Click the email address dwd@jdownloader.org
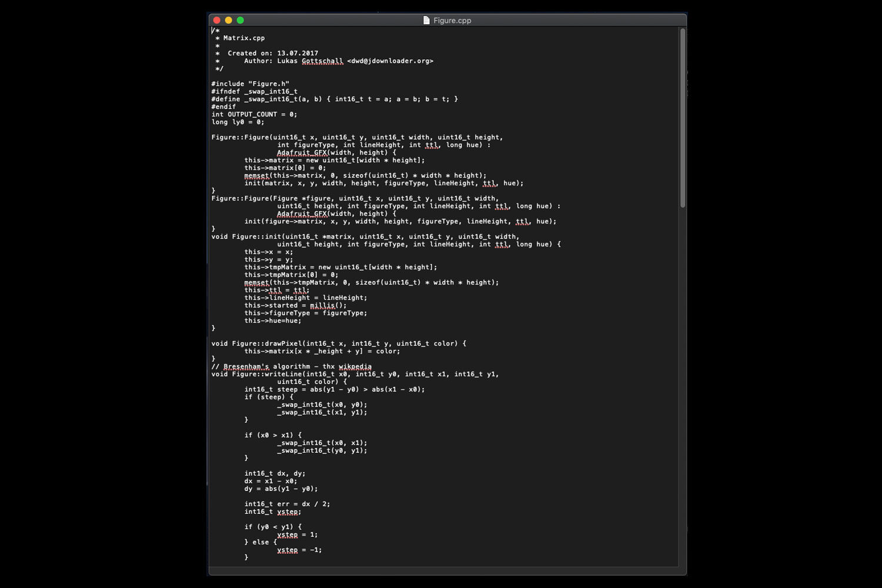The image size is (882, 588). (x=390, y=61)
